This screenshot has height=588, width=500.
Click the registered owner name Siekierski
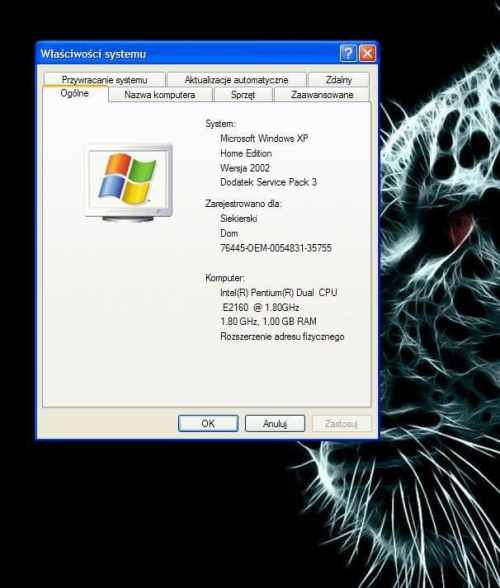tap(239, 218)
